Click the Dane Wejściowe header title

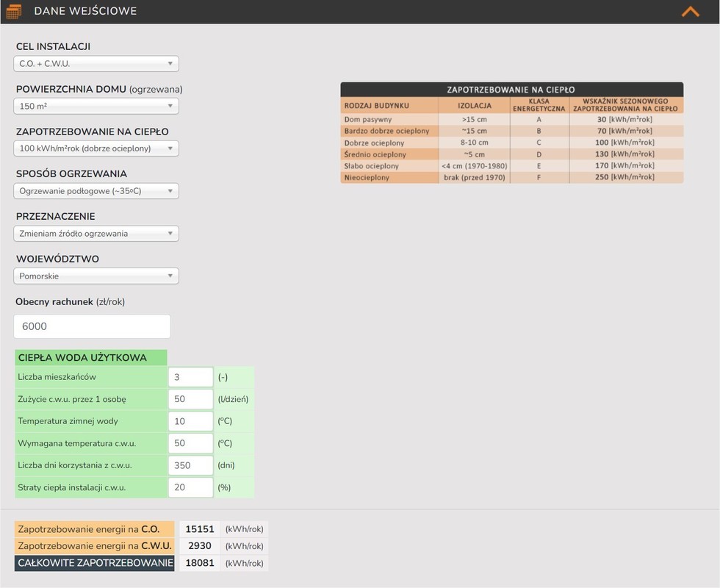[x=85, y=12]
